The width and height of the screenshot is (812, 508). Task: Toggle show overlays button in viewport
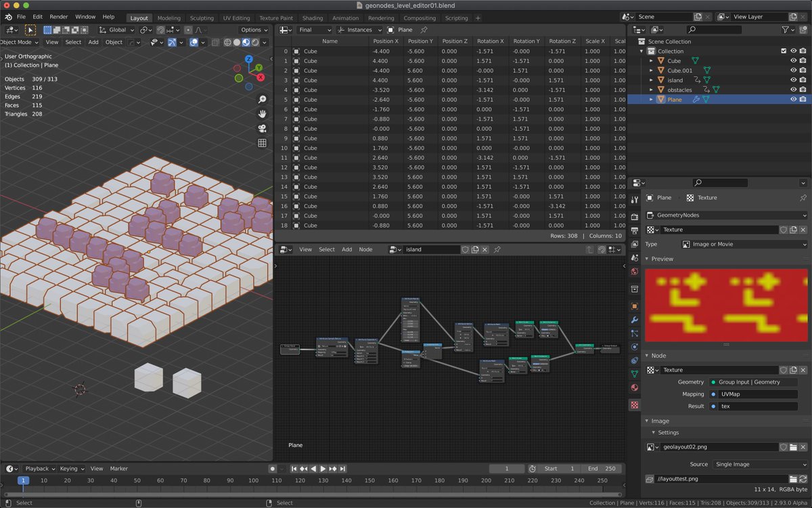(x=194, y=42)
